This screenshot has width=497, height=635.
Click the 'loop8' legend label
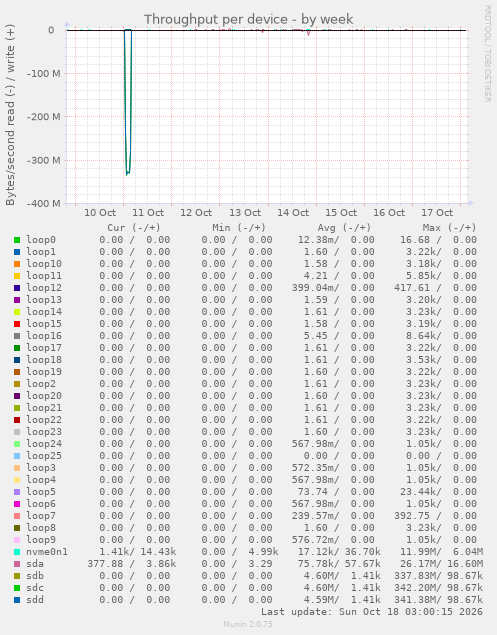[41, 528]
